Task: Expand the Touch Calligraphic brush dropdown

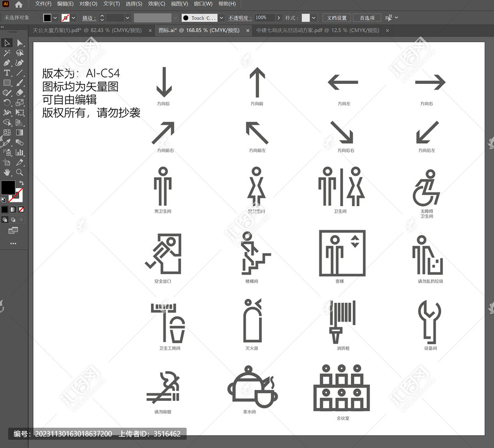Action: pyautogui.click(x=222, y=18)
